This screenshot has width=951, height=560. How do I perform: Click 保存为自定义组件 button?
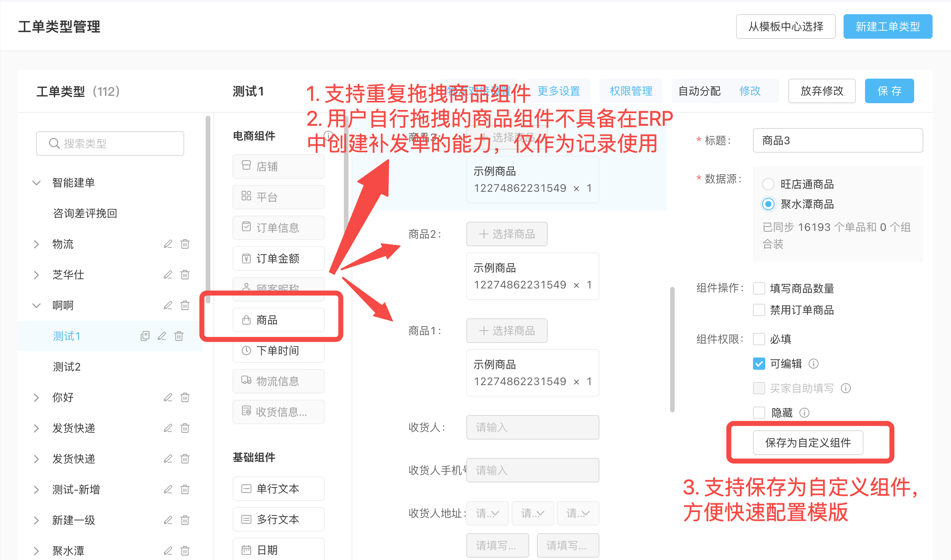(808, 443)
